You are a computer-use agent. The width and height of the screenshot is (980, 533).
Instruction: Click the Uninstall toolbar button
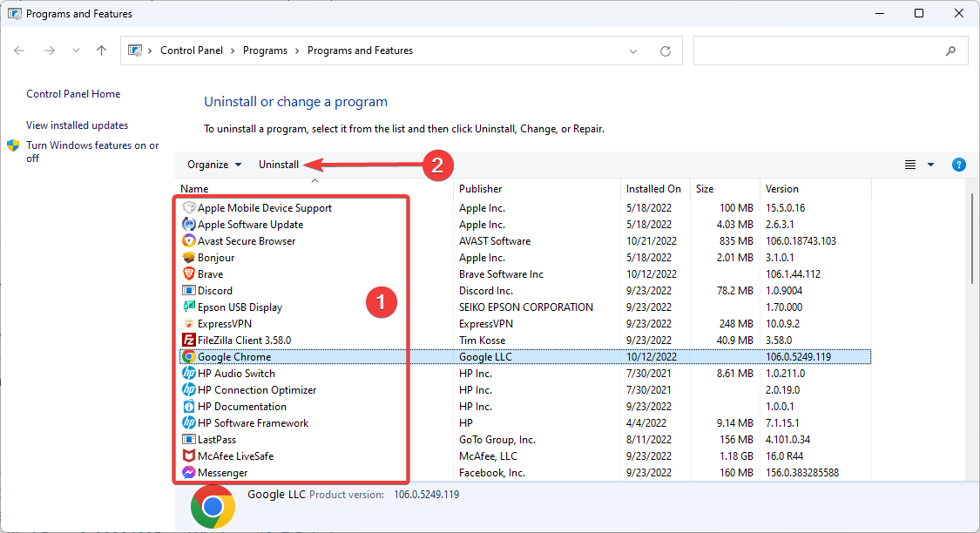coord(279,165)
